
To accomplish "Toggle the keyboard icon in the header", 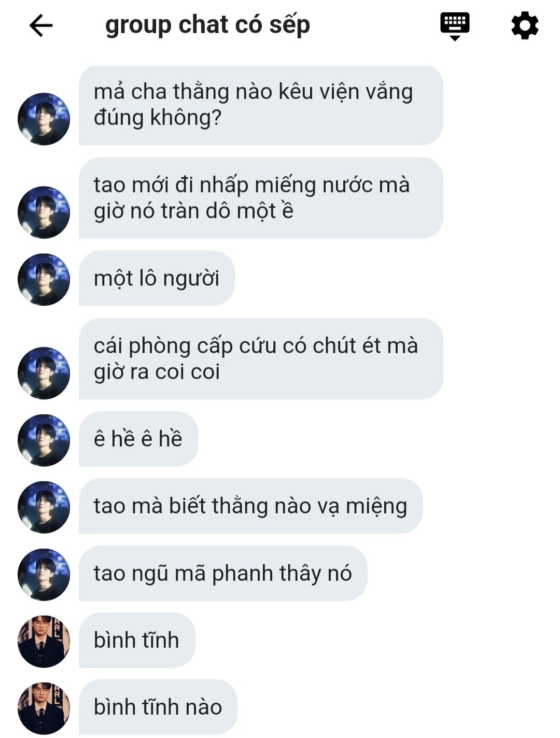I will pyautogui.click(x=455, y=26).
